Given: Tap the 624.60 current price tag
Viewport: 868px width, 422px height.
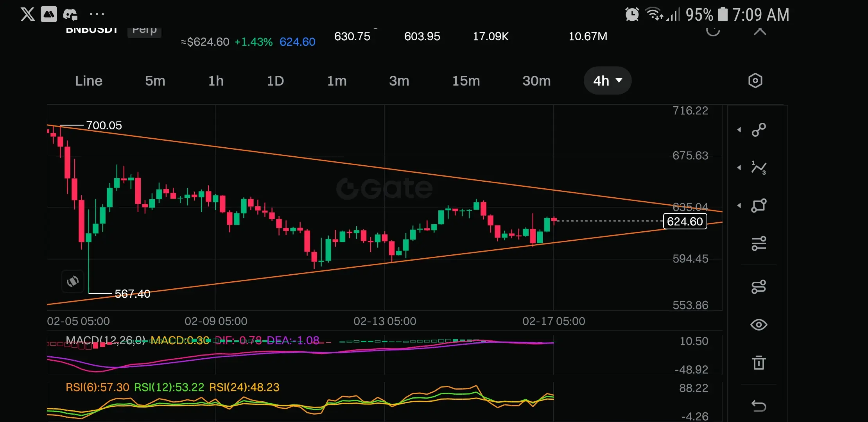Looking at the screenshot, I should click(x=685, y=222).
